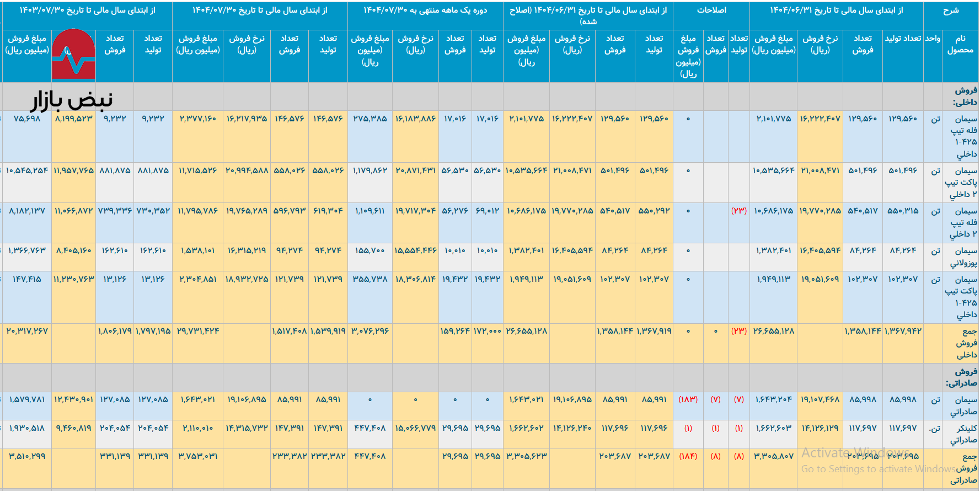980x491 pixels.
Task: Click the "سیمان پوزولانی" product row label
Action: (963, 257)
